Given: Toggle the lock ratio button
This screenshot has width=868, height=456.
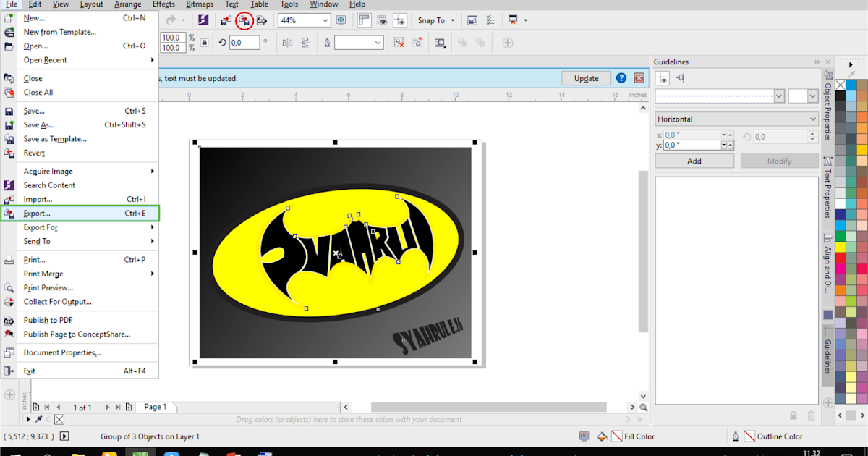Looking at the screenshot, I should 204,43.
